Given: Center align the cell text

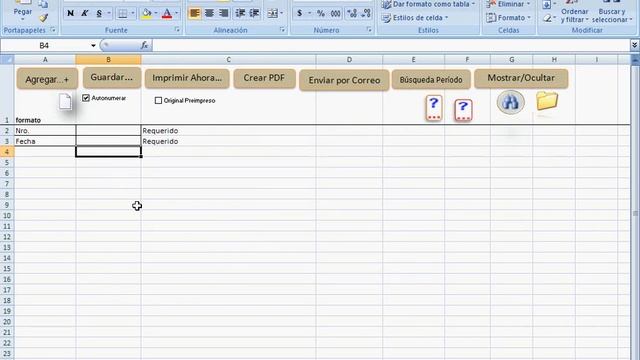Looking at the screenshot, I should pyautogui.click(x=209, y=13).
